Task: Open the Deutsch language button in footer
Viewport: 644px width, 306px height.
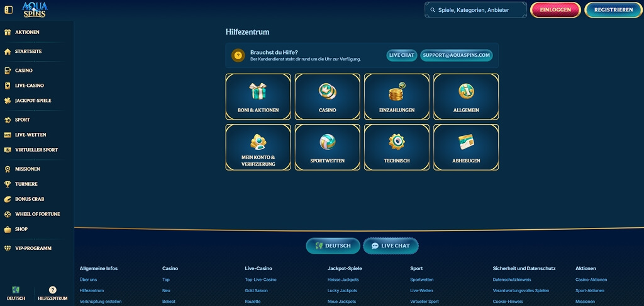Action: tap(333, 246)
